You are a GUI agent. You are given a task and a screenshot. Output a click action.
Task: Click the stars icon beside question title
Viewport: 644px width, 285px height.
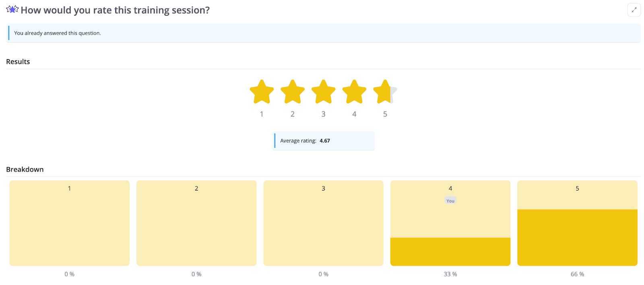click(12, 9)
